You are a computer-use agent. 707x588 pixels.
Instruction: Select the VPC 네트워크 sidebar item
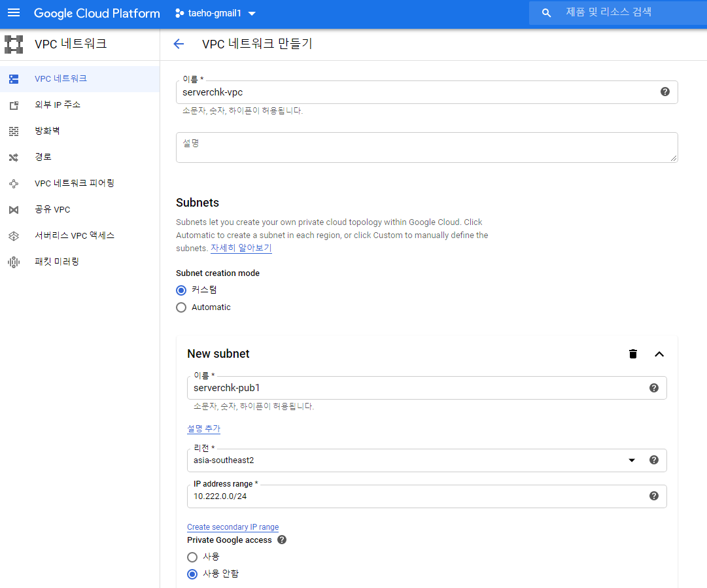tap(80, 79)
